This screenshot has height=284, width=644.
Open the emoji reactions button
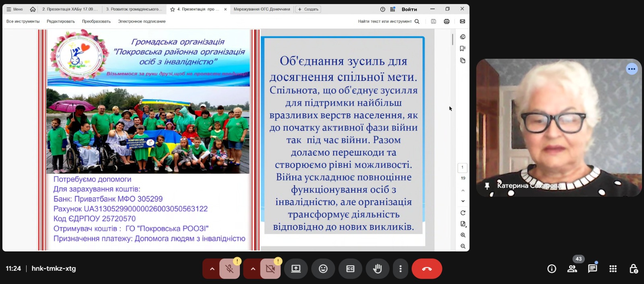[x=323, y=269]
